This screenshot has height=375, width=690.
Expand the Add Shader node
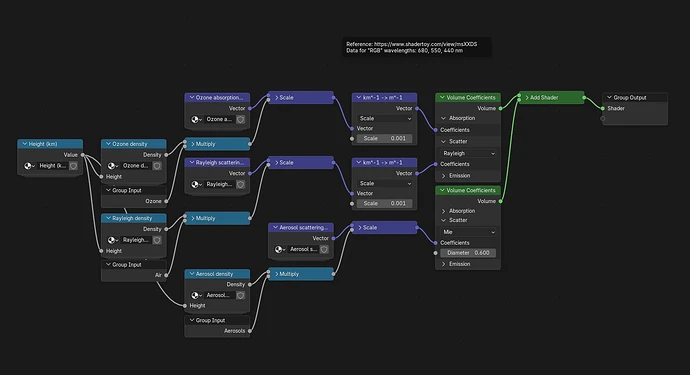coord(527,97)
